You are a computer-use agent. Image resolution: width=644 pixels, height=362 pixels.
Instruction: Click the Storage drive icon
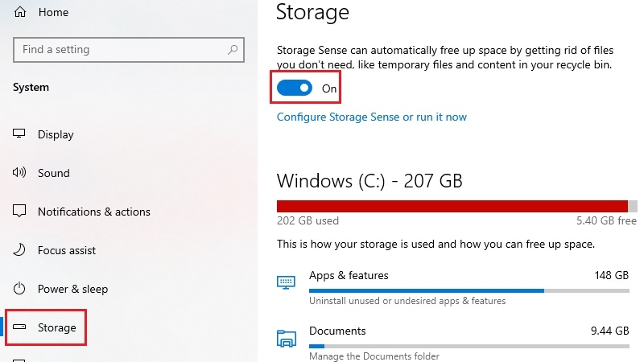pos(19,327)
